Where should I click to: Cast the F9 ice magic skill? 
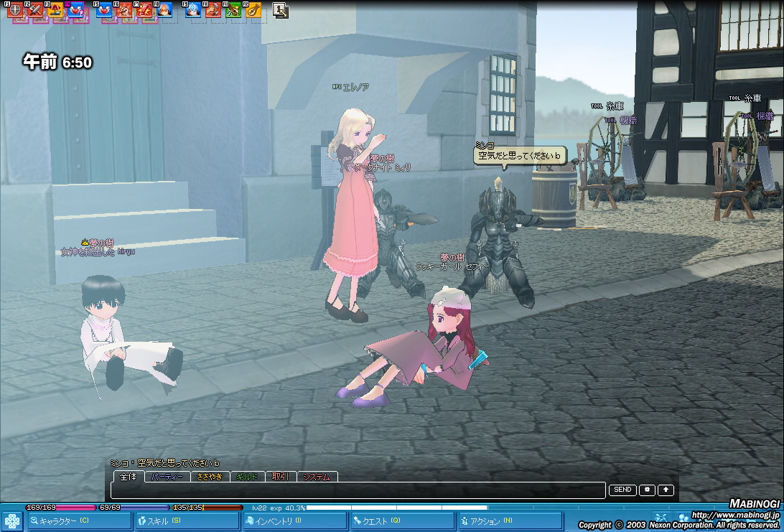coord(193,9)
